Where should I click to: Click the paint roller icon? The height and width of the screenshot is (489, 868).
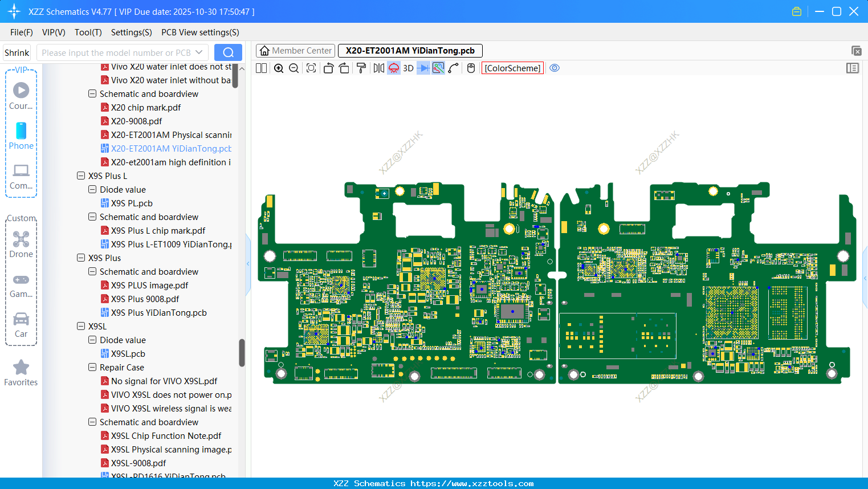coord(361,68)
